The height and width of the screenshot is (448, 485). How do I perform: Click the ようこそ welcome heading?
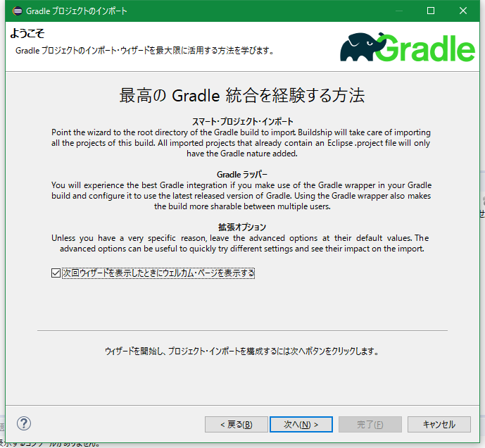click(x=27, y=33)
